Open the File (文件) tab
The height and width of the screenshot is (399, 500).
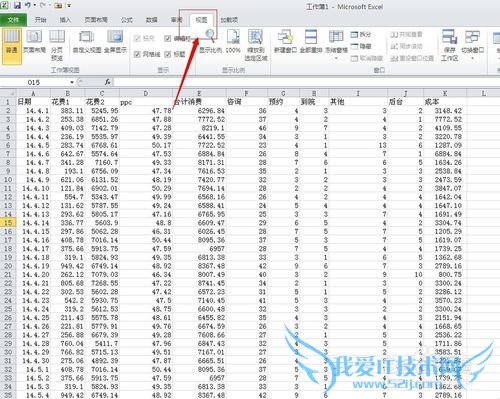(x=13, y=20)
